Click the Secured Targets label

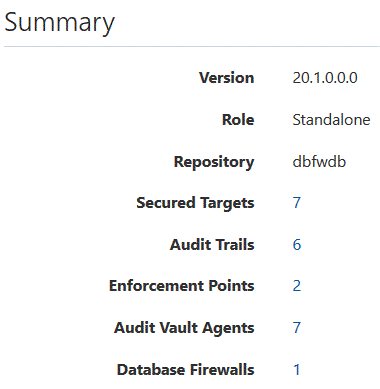pyautogui.click(x=195, y=203)
